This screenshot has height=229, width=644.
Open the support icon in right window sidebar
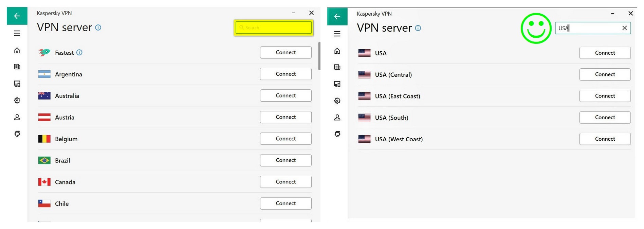click(x=337, y=134)
